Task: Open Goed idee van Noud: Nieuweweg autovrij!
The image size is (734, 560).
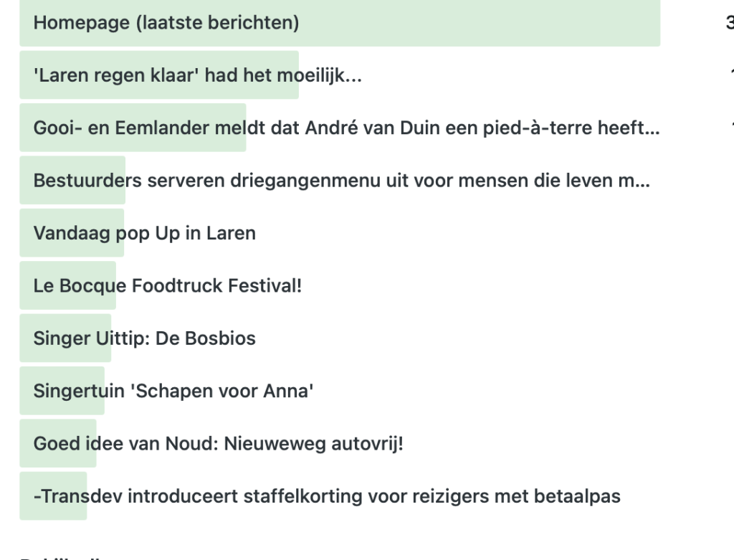Action: pos(218,444)
